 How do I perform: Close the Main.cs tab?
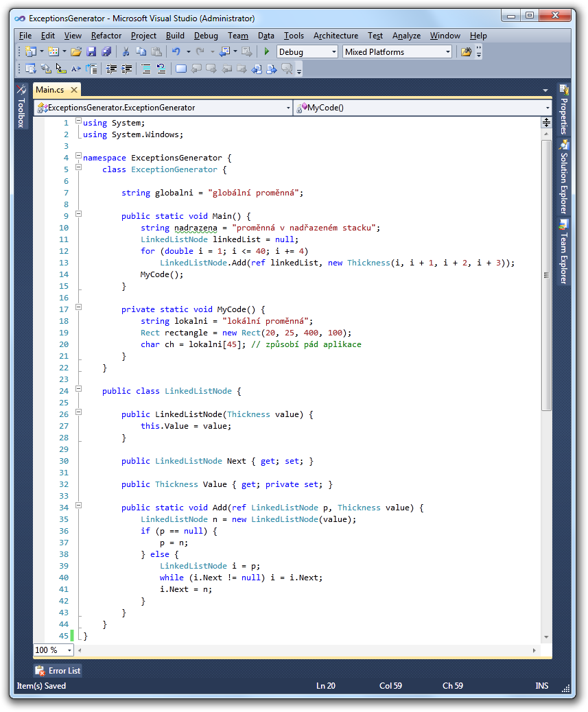tap(74, 90)
